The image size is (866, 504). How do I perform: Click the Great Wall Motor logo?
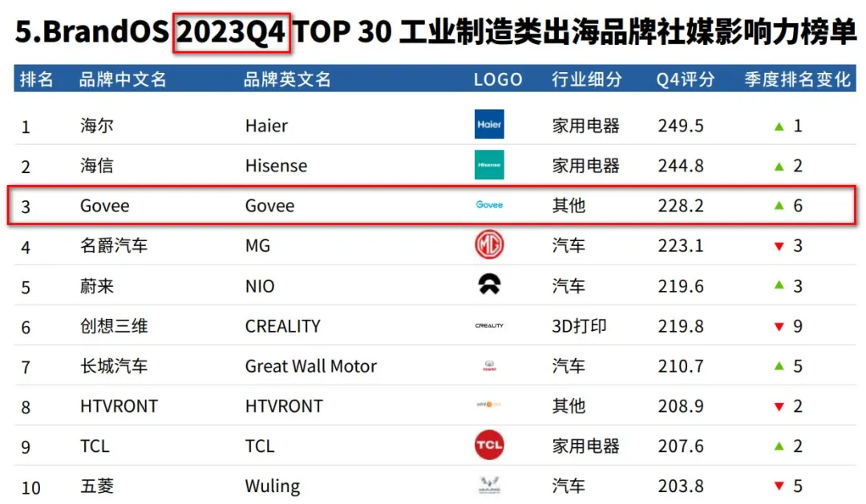click(x=489, y=365)
